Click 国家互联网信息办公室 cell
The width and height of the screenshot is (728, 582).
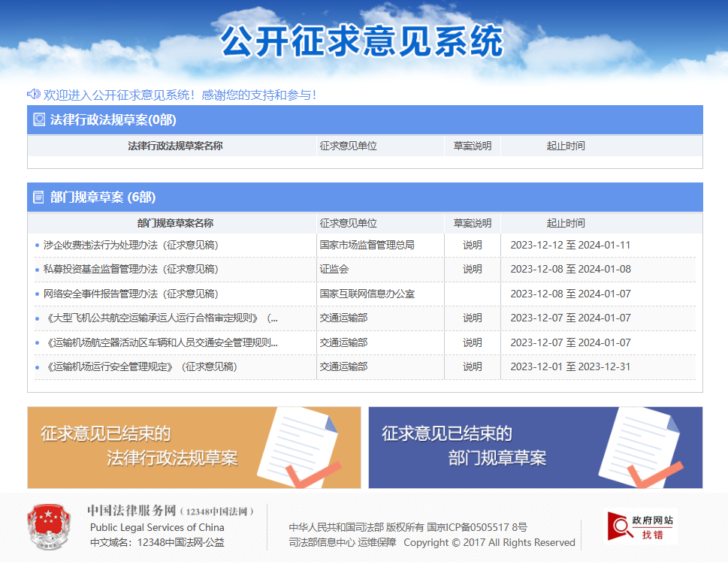(367, 294)
